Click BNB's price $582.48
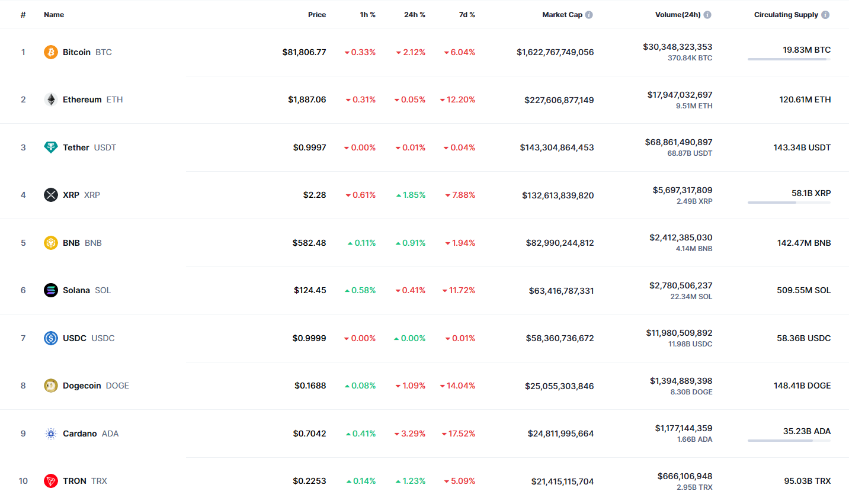 pyautogui.click(x=309, y=243)
